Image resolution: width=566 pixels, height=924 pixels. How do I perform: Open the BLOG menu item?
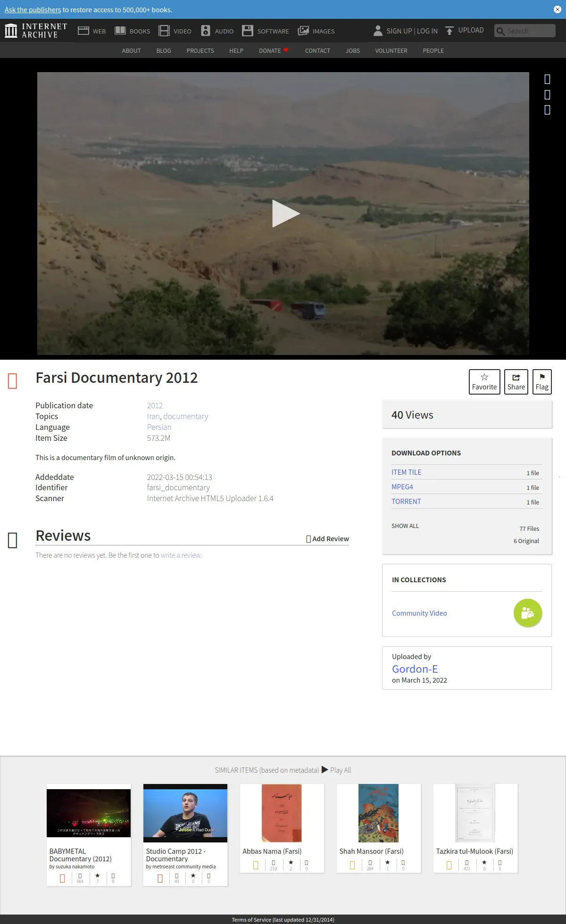click(164, 50)
